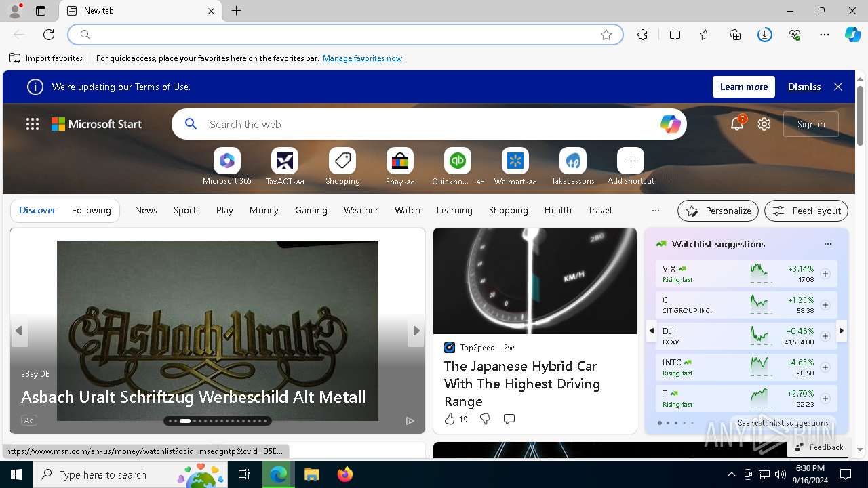Open the Quickbooks shortcut tile
Image resolution: width=868 pixels, height=488 pixels.
pos(458,167)
